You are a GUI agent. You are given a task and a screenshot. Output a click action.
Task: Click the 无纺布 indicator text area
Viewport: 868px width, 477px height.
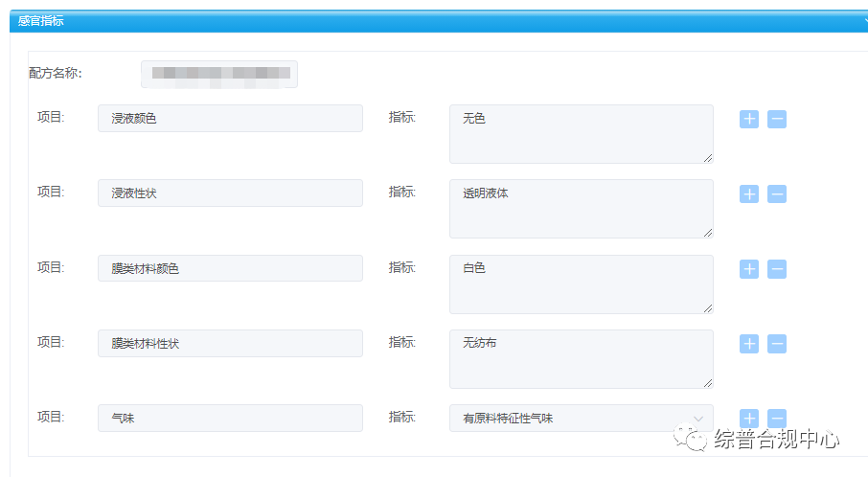(581, 359)
